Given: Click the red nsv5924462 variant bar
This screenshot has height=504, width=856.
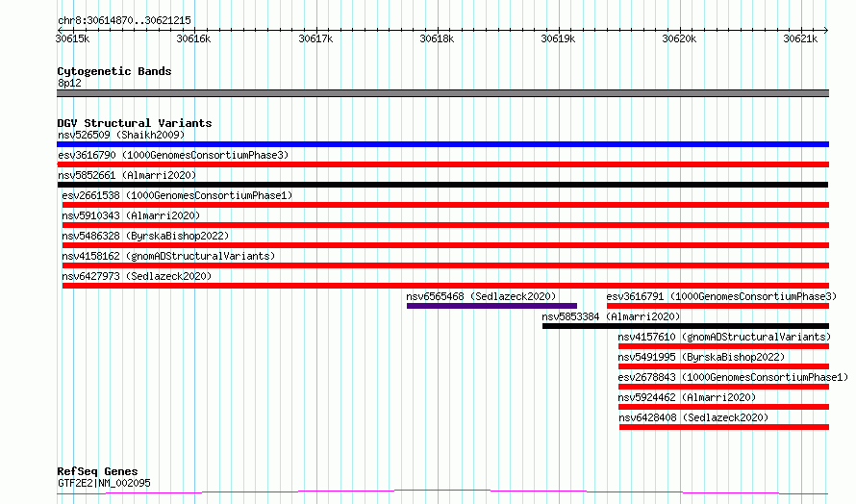Looking at the screenshot, I should 724,407.
